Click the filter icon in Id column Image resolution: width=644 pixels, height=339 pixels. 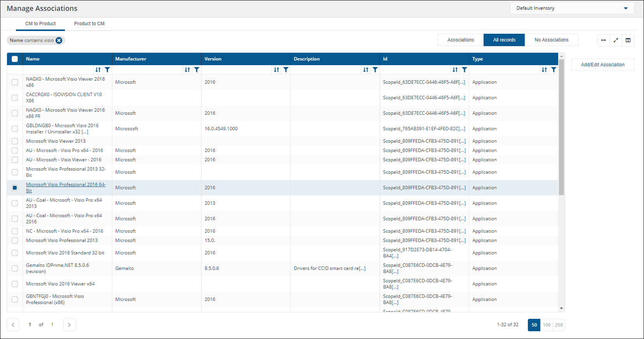pyautogui.click(x=465, y=70)
